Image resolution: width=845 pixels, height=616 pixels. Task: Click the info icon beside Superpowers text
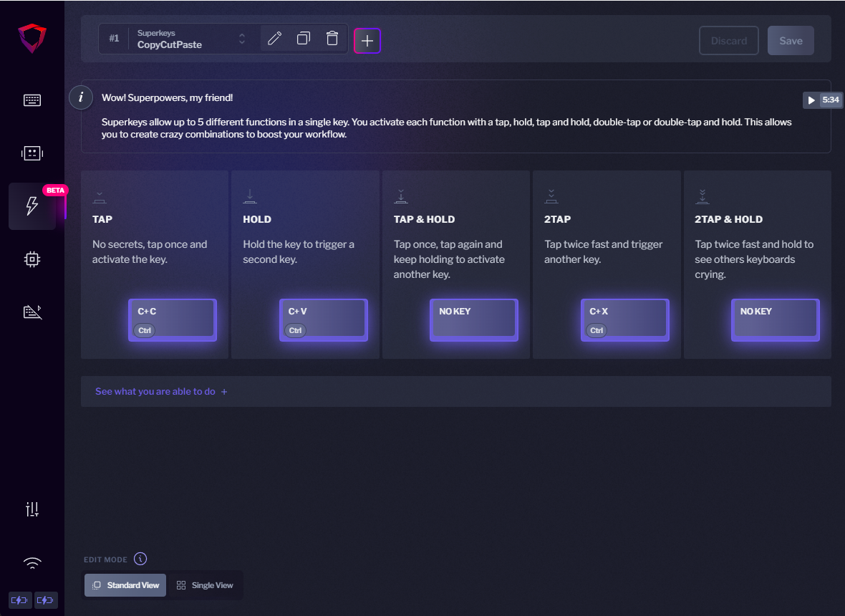pos(81,97)
